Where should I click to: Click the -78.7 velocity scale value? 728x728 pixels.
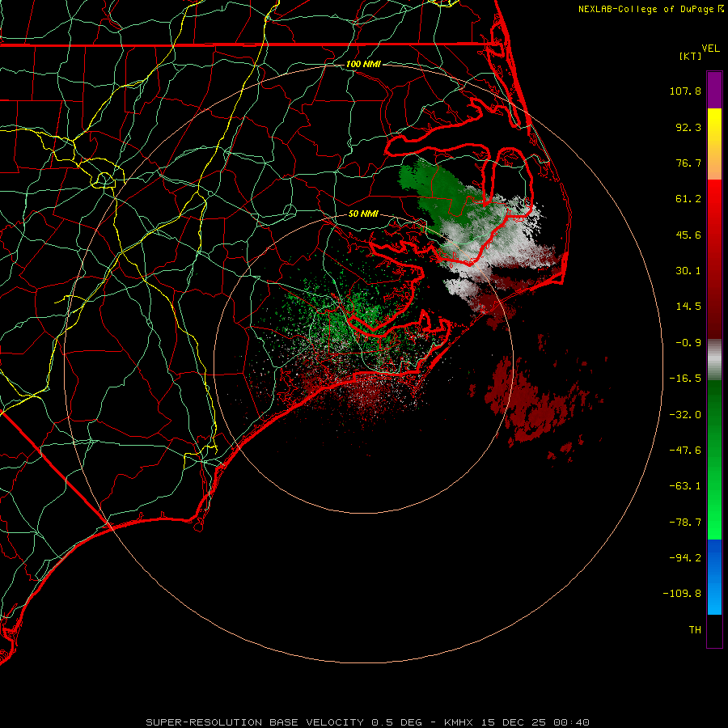pos(685,523)
